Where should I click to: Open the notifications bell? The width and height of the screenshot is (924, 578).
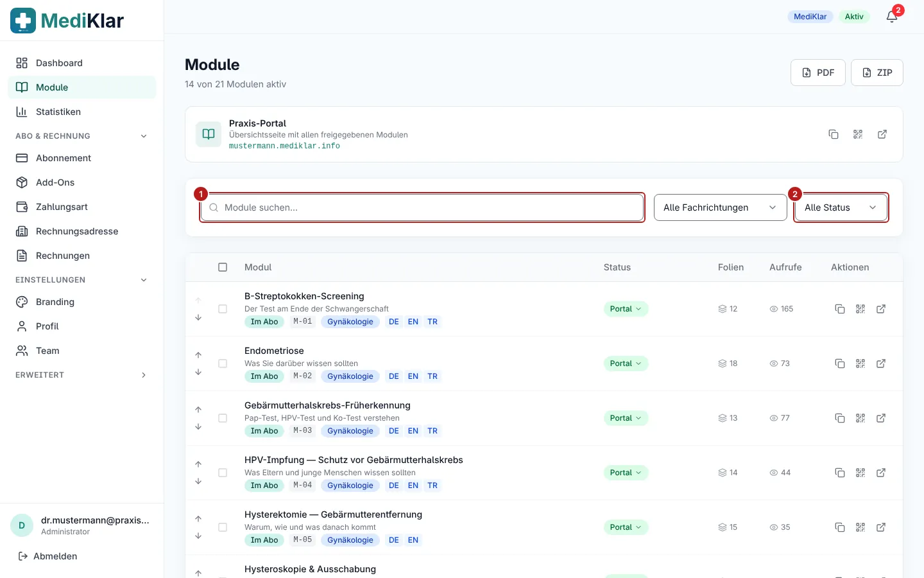click(x=892, y=17)
